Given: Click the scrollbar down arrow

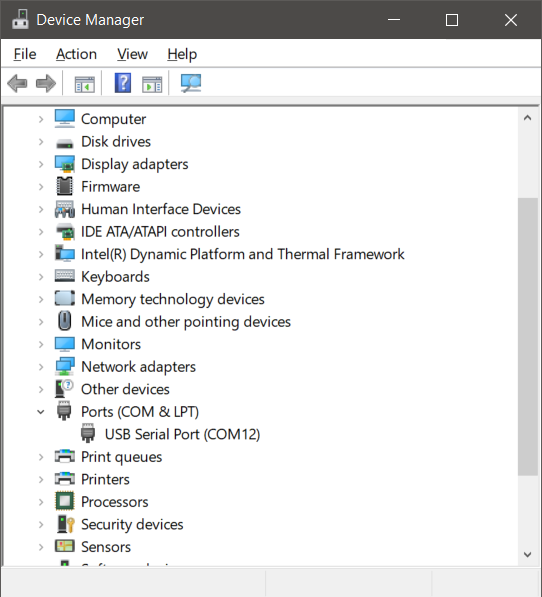Looking at the screenshot, I should coord(528,554).
